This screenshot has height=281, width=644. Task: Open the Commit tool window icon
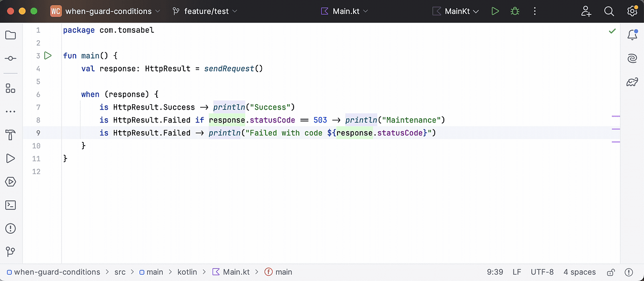(x=10, y=58)
